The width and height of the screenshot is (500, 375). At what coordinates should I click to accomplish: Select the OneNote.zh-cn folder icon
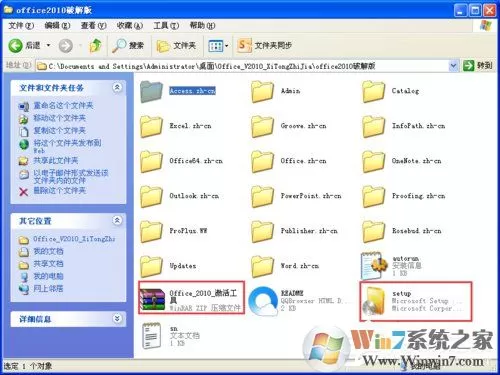click(x=373, y=161)
